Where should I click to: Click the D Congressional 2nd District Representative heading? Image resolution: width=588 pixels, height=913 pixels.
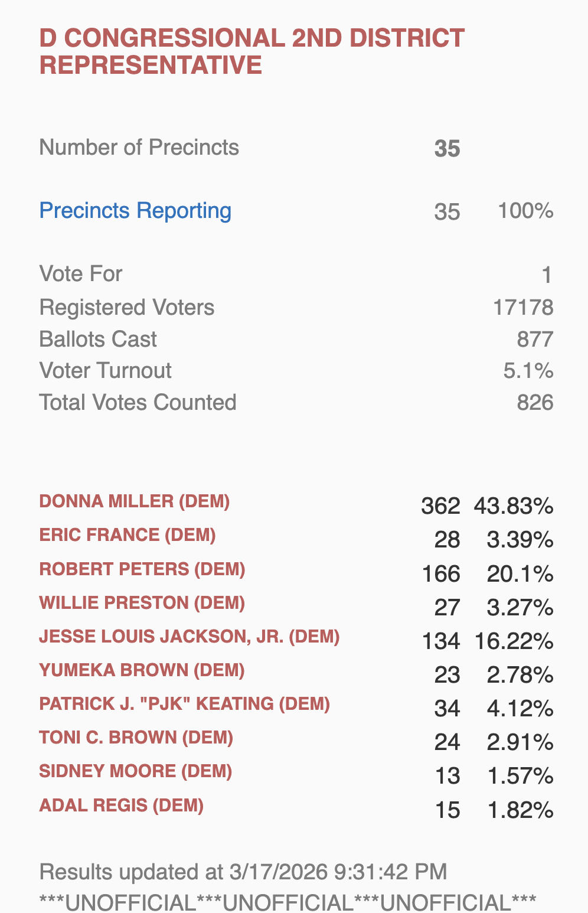pos(251,51)
